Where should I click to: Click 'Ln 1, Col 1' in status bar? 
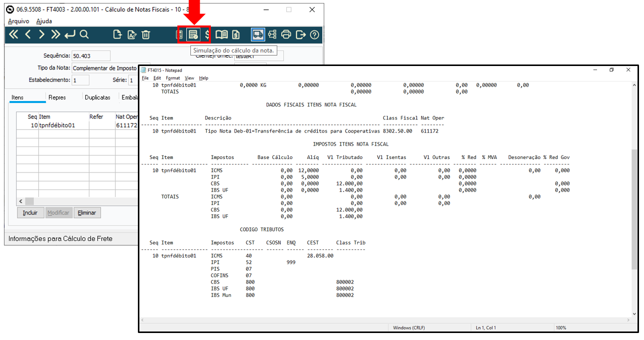(x=485, y=327)
